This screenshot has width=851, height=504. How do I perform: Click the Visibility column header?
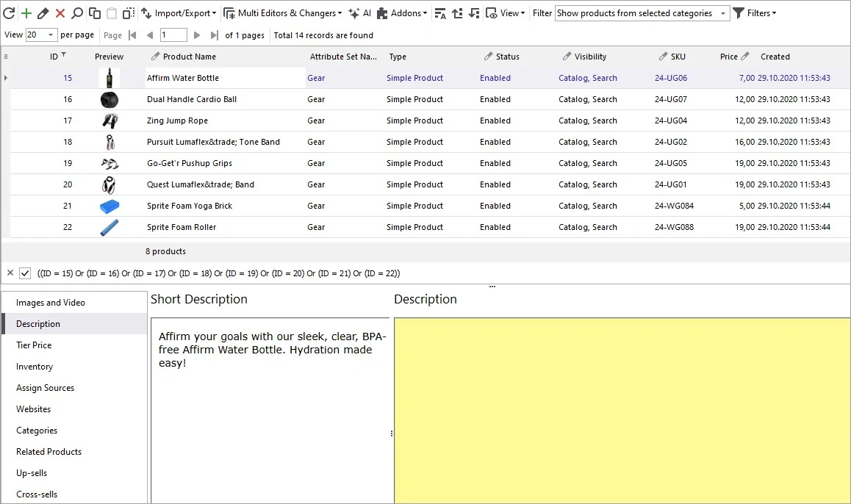pyautogui.click(x=590, y=57)
